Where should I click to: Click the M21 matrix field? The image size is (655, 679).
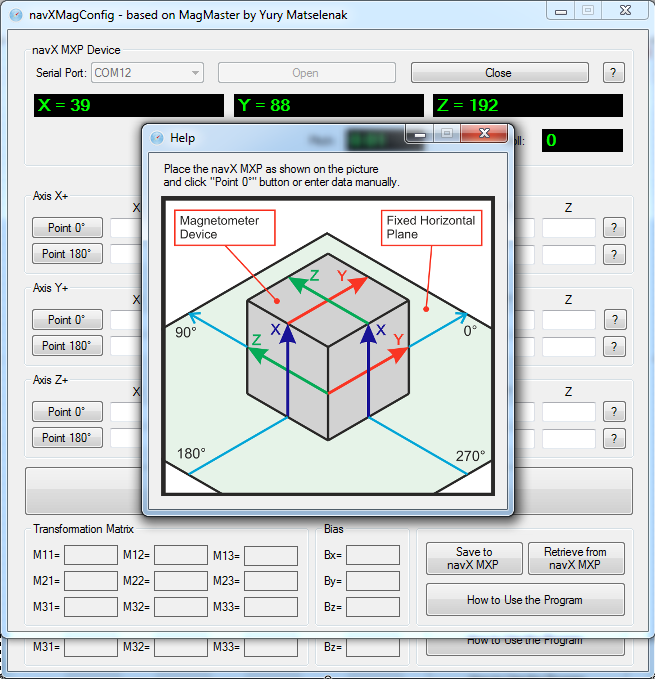[91, 581]
